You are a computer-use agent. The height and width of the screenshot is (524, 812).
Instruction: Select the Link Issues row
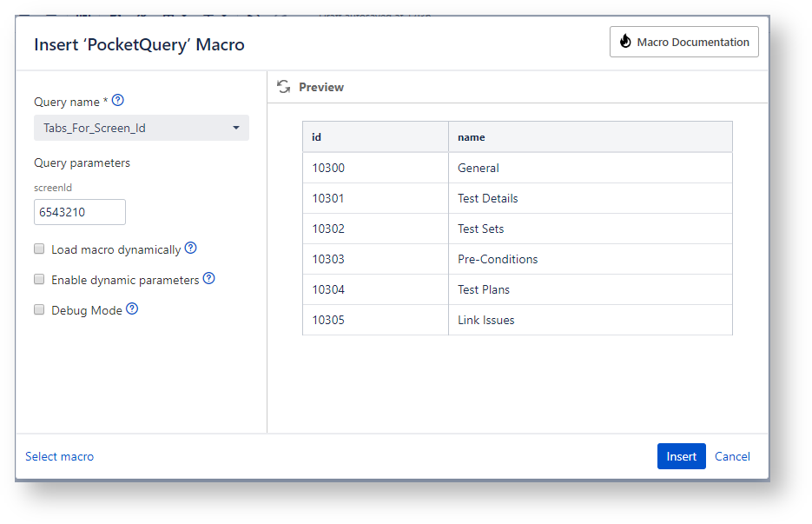coord(517,319)
